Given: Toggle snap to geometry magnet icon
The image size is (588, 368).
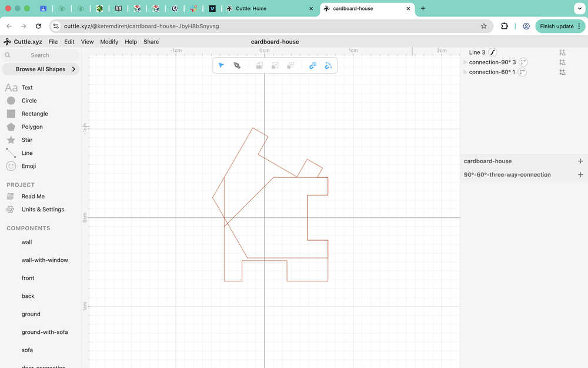Looking at the screenshot, I should click(328, 66).
